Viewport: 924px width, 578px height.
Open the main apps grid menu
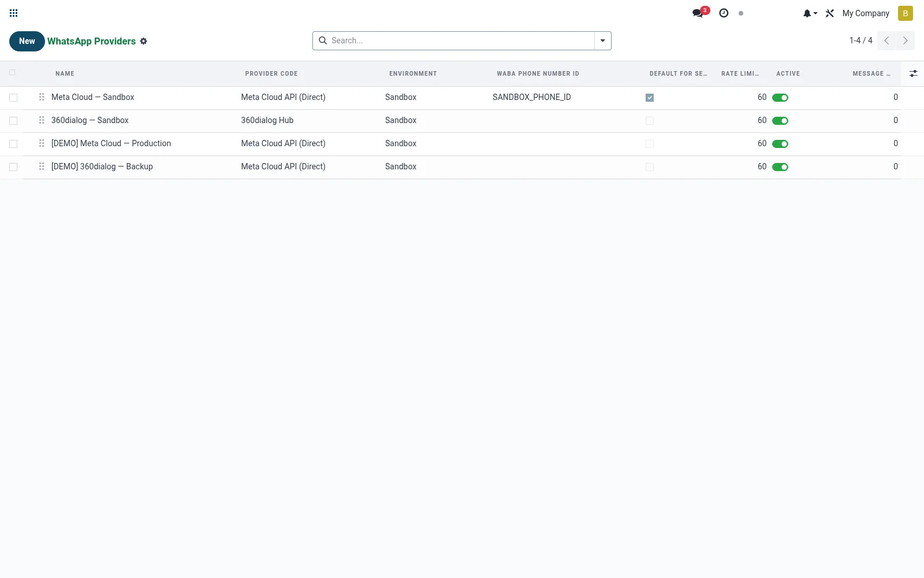pyautogui.click(x=14, y=13)
